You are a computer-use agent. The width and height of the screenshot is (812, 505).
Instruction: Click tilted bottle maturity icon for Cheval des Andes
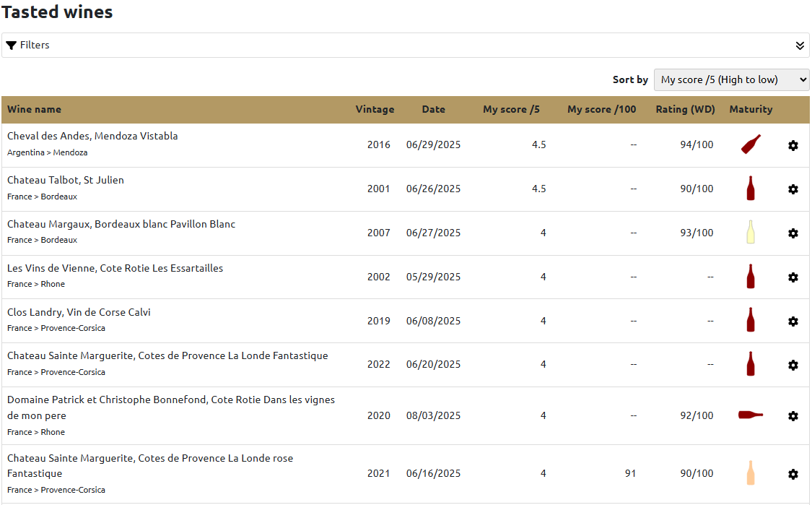click(x=751, y=144)
